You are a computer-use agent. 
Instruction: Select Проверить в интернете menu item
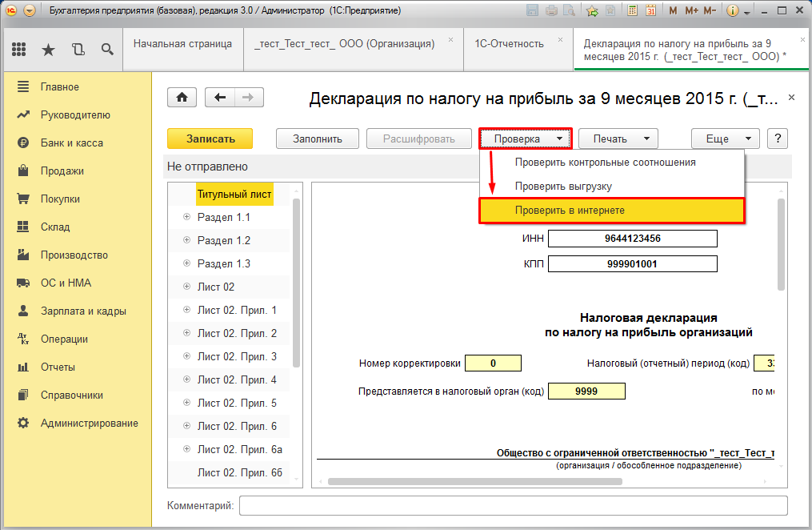click(x=570, y=210)
